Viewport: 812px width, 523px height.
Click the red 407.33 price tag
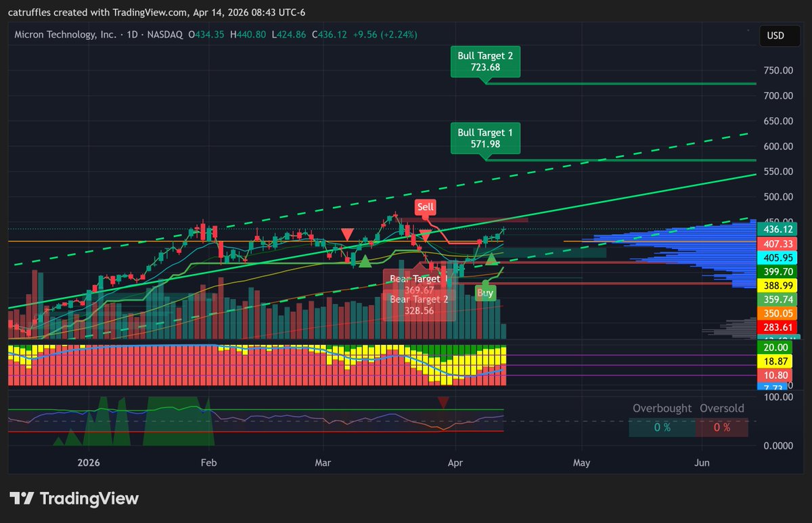pos(776,243)
